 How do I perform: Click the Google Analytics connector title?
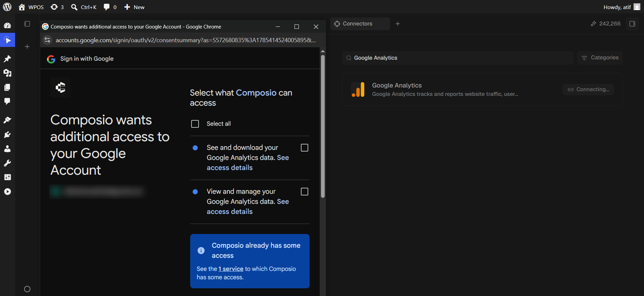[x=397, y=85]
